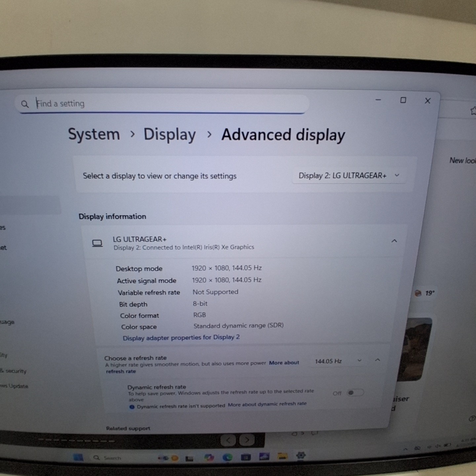Viewport: 476px width, 476px height.
Task: Click the Display information heading
Action: click(112, 217)
